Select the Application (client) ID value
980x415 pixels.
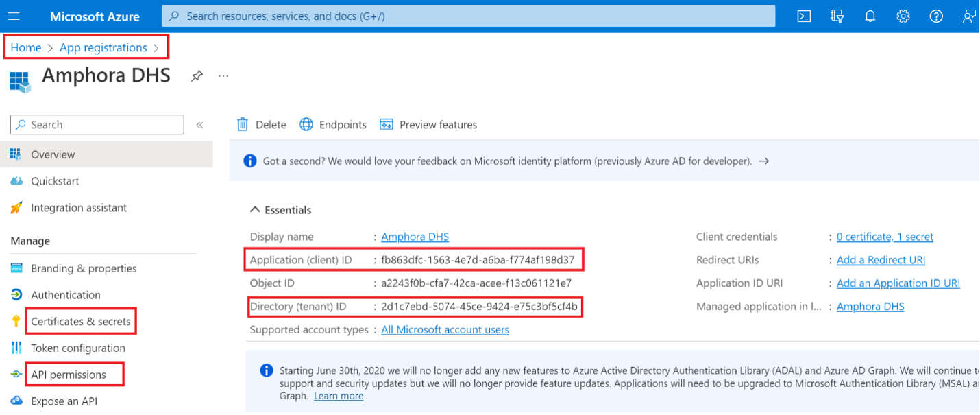(x=478, y=260)
